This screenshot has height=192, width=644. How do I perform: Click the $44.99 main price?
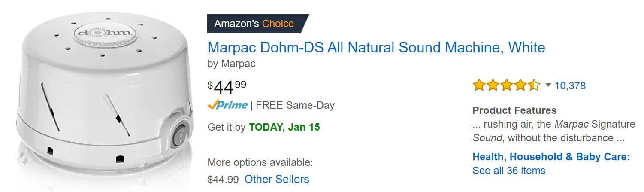227,87
